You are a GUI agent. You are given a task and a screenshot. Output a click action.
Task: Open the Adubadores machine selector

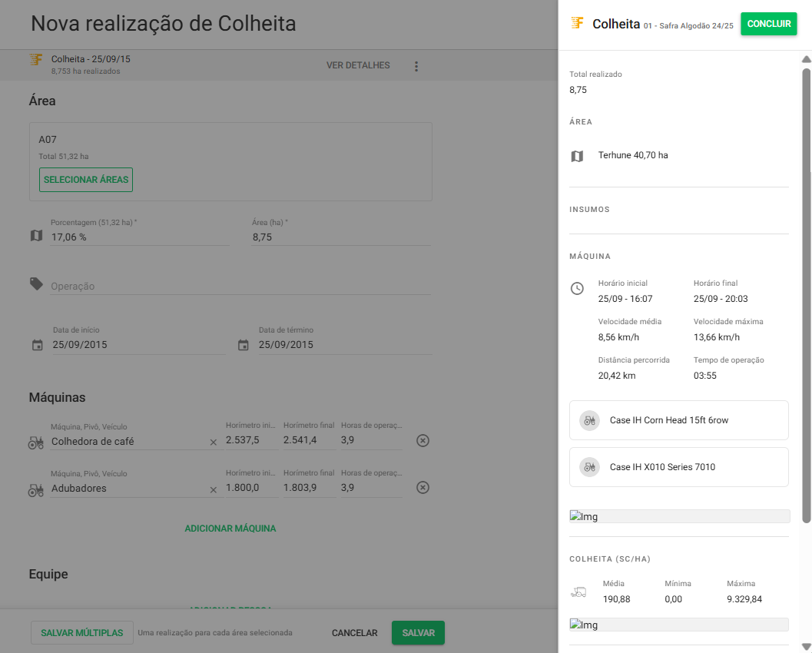tap(127, 489)
